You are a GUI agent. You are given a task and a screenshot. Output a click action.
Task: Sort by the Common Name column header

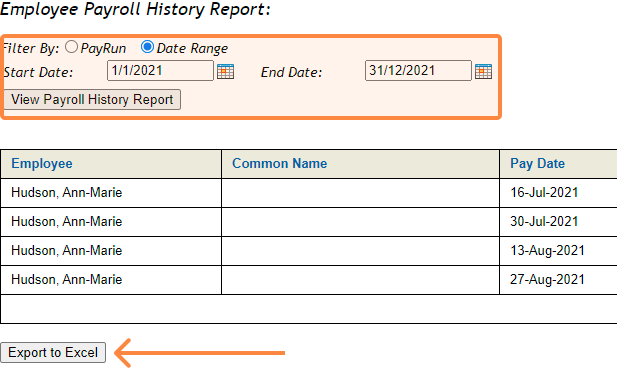(x=279, y=164)
